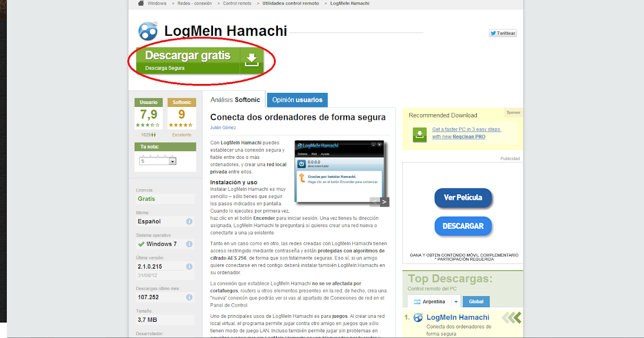The height and width of the screenshot is (338, 644).
Task: Switch to Opinión usuarios tab
Action: pos(297,100)
